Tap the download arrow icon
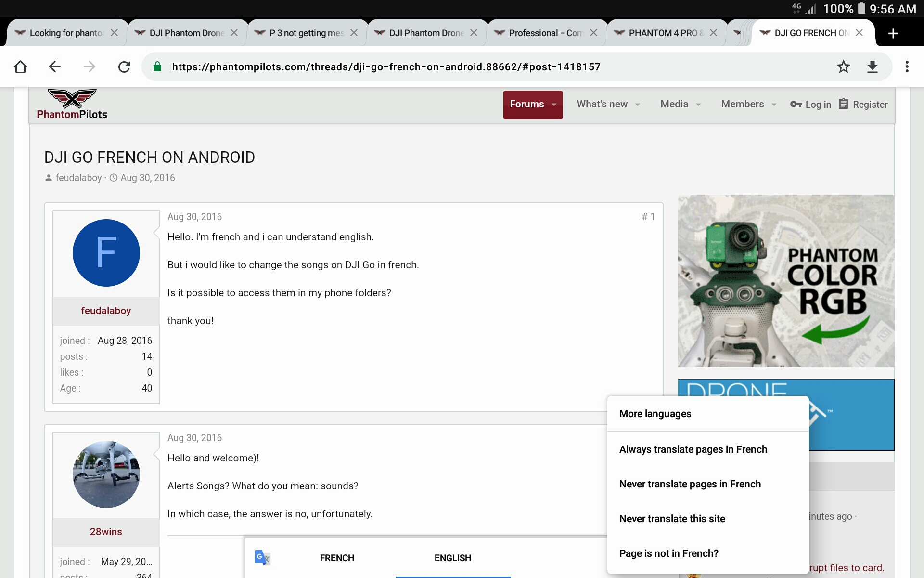This screenshot has width=924, height=578. [872, 66]
